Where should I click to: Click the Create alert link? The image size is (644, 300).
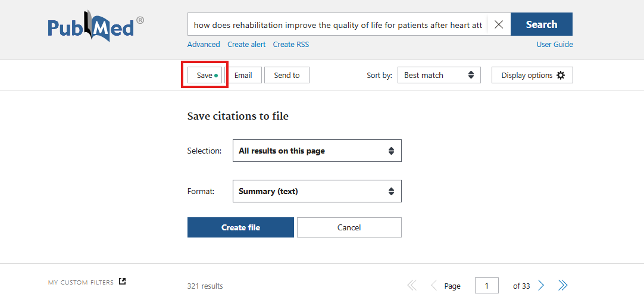[x=246, y=45]
